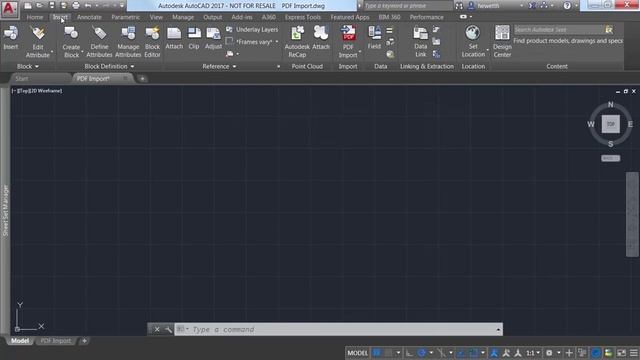Image resolution: width=640 pixels, height=360 pixels.
Task: Open the Annotate ribbon tab
Action: [89, 17]
